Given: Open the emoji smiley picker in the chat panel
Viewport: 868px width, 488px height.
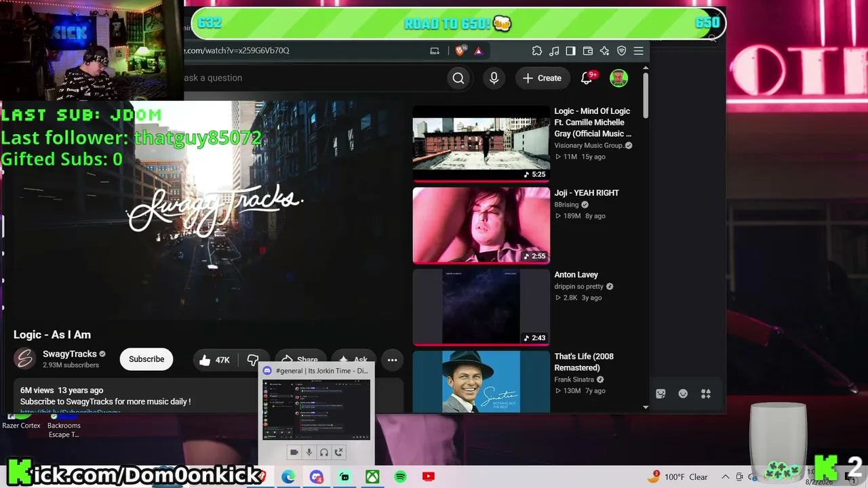Looking at the screenshot, I should click(683, 394).
